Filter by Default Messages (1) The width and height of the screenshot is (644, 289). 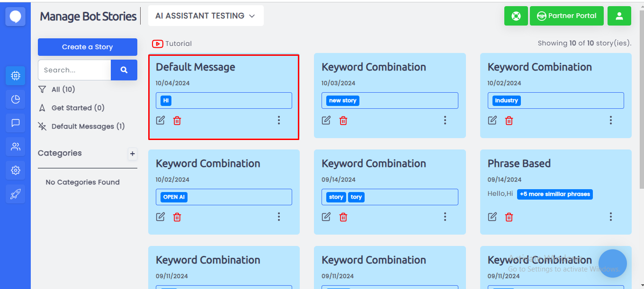click(x=81, y=126)
